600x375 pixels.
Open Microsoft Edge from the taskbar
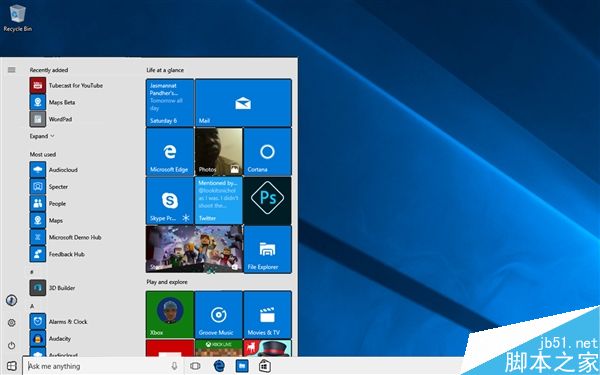tap(219, 366)
